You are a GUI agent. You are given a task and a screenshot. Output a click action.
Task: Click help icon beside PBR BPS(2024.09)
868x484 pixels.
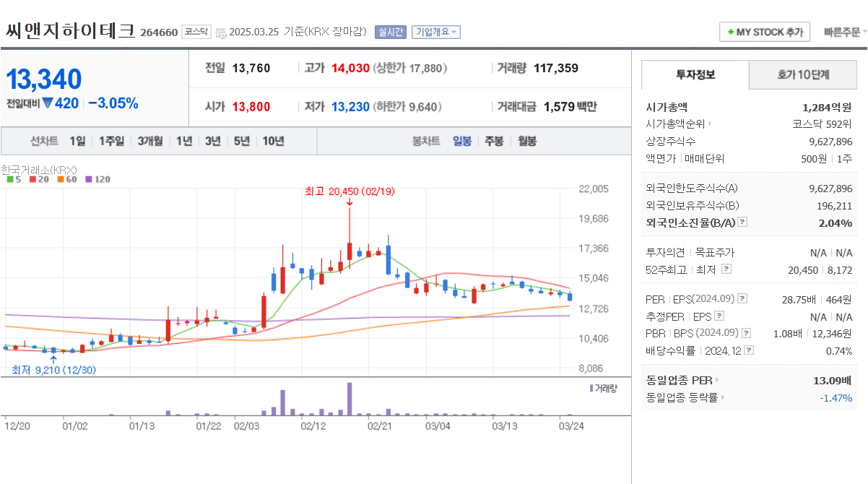[x=746, y=333]
